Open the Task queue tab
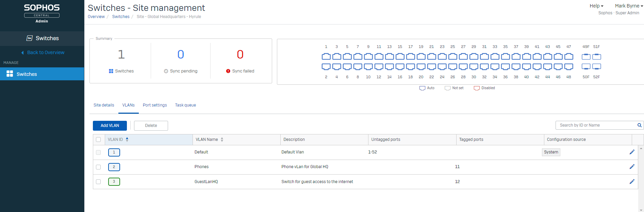Screen dimensions: 644x212 [x=185, y=105]
